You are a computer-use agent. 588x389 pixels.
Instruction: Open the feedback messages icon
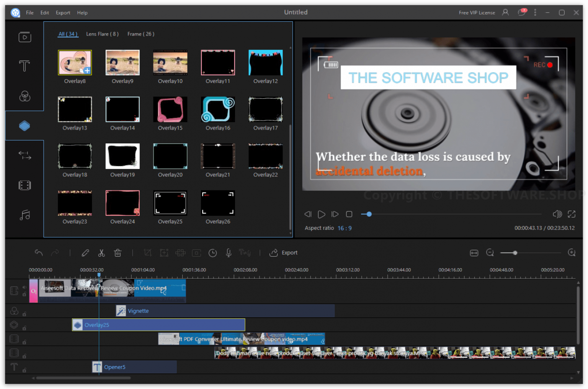(x=522, y=12)
